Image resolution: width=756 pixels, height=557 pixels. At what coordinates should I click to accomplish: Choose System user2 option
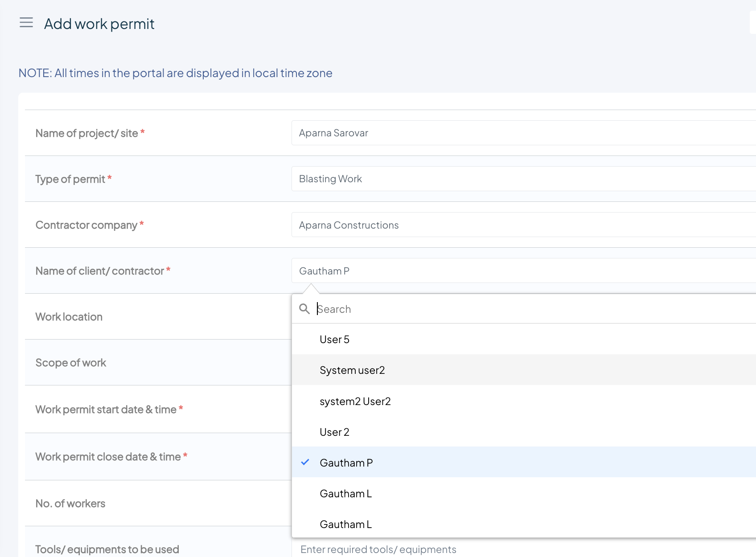pyautogui.click(x=352, y=370)
